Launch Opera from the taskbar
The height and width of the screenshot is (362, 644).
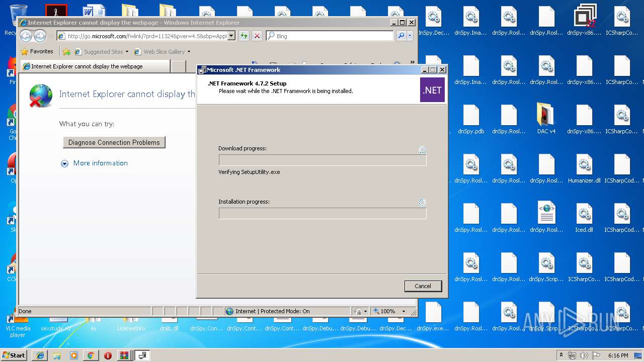click(x=108, y=355)
